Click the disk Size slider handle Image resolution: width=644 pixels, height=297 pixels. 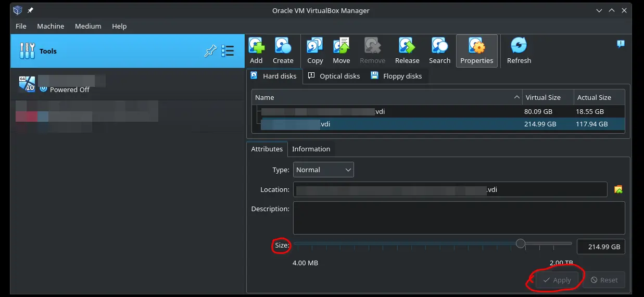coord(520,243)
